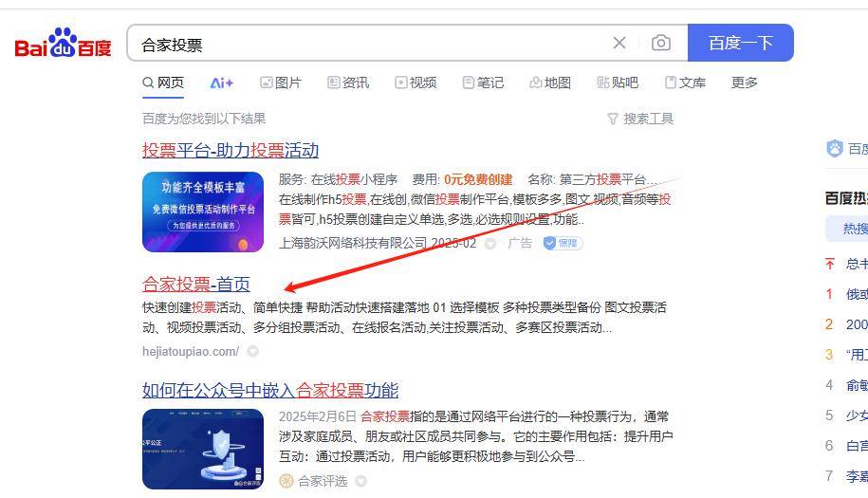Click the Baidu logo

pos(63,44)
